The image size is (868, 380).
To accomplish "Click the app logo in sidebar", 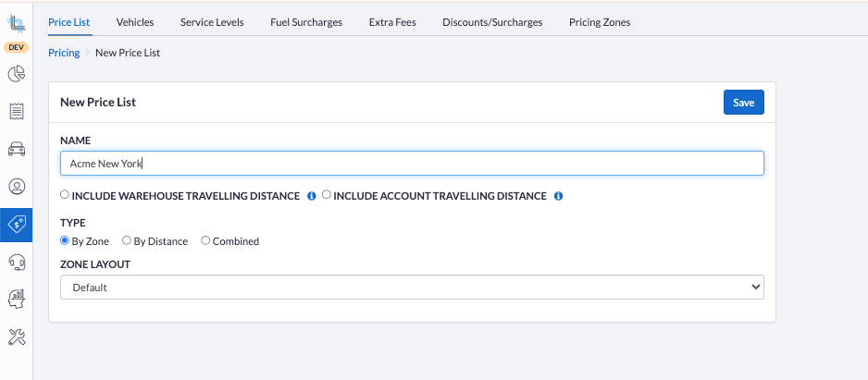I will [x=16, y=18].
